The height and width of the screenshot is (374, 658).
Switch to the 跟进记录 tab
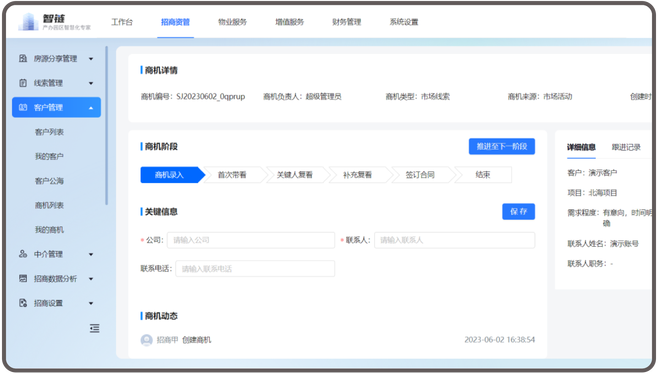click(x=626, y=147)
